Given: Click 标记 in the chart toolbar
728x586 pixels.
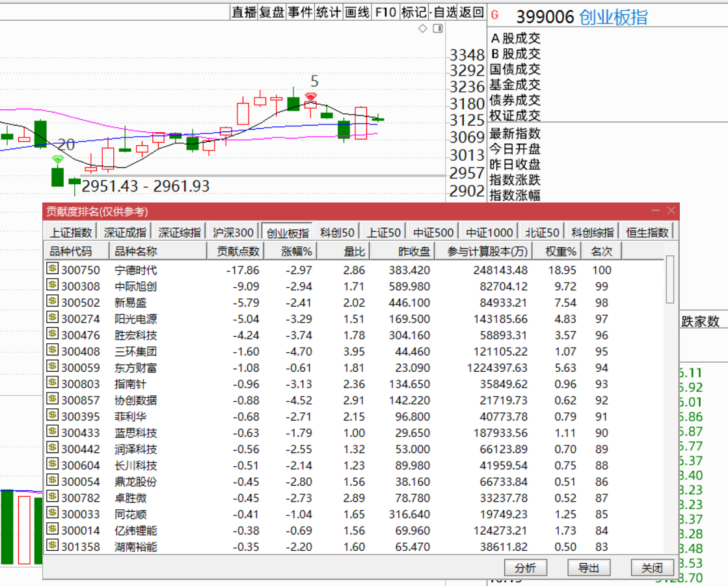Looking at the screenshot, I should coord(414,12).
